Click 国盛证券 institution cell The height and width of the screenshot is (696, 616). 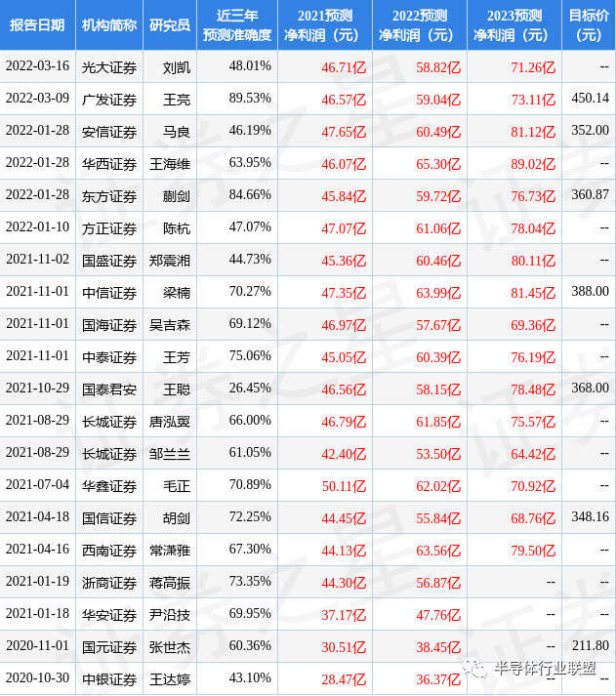click(x=109, y=261)
